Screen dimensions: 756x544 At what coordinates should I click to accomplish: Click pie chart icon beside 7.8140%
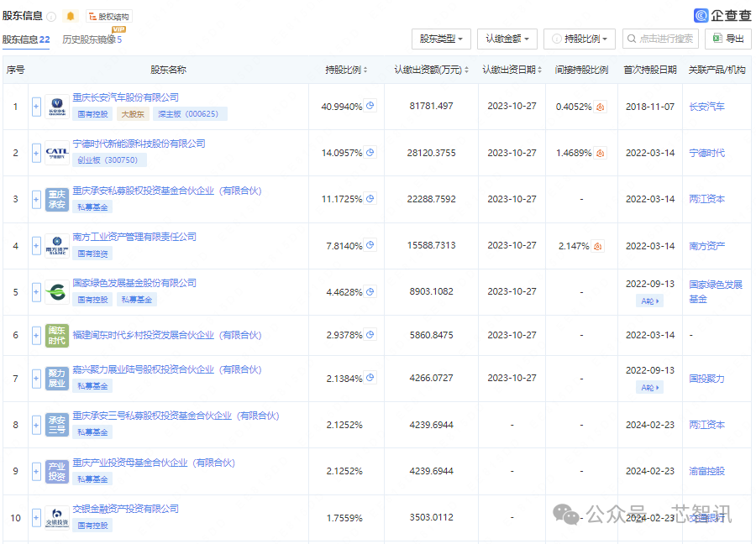[370, 245]
